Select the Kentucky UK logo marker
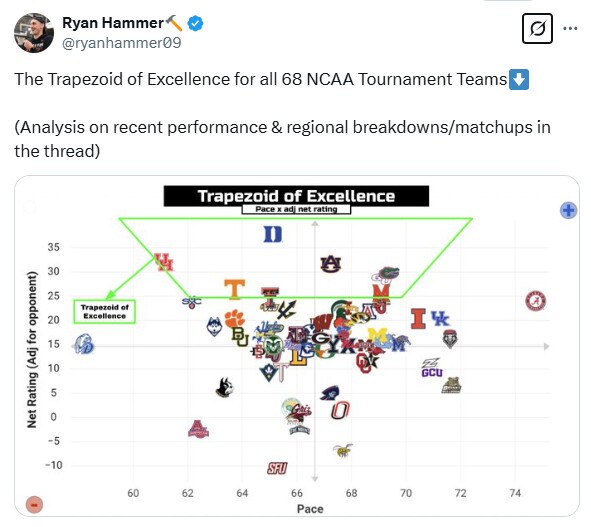591x527 pixels. [x=440, y=318]
